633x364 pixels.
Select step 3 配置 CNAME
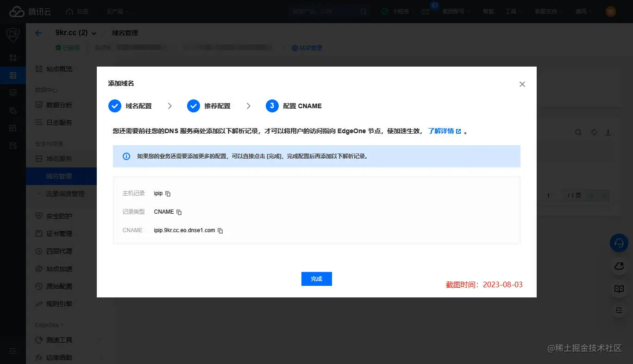click(294, 106)
